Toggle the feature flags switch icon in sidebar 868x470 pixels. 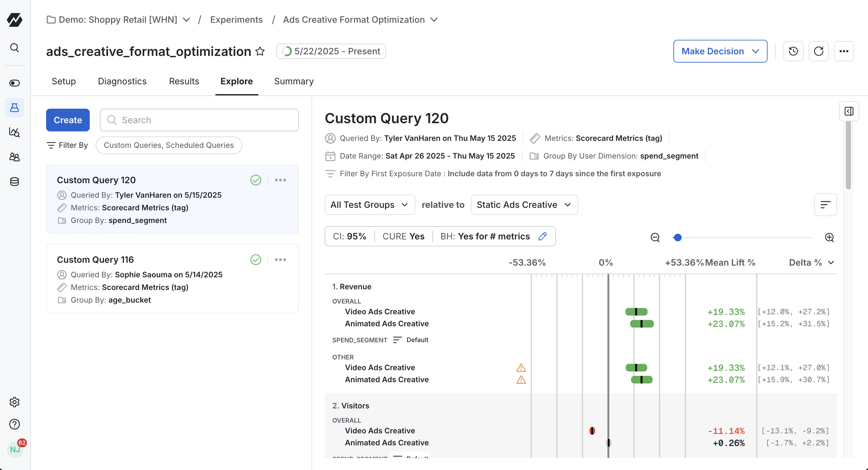pos(15,83)
